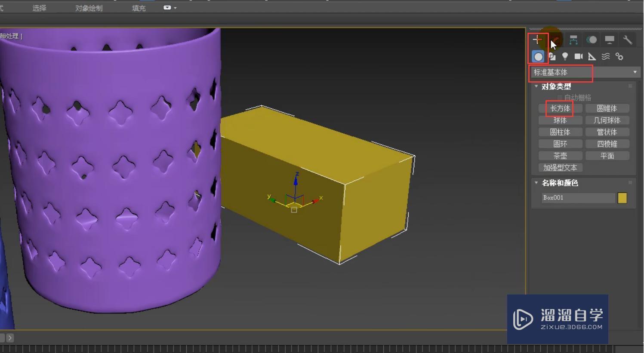
Task: Click the 几何球体 geosphere button
Action: coord(607,120)
